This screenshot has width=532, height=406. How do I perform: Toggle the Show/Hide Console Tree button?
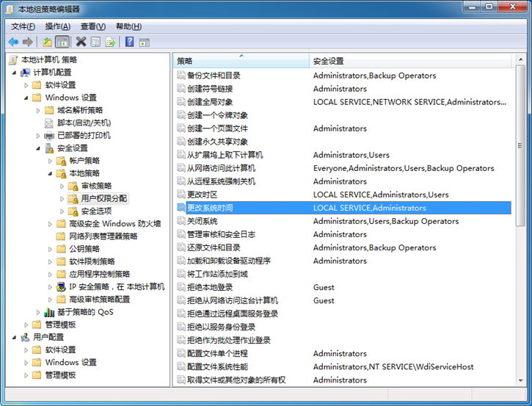coord(62,42)
